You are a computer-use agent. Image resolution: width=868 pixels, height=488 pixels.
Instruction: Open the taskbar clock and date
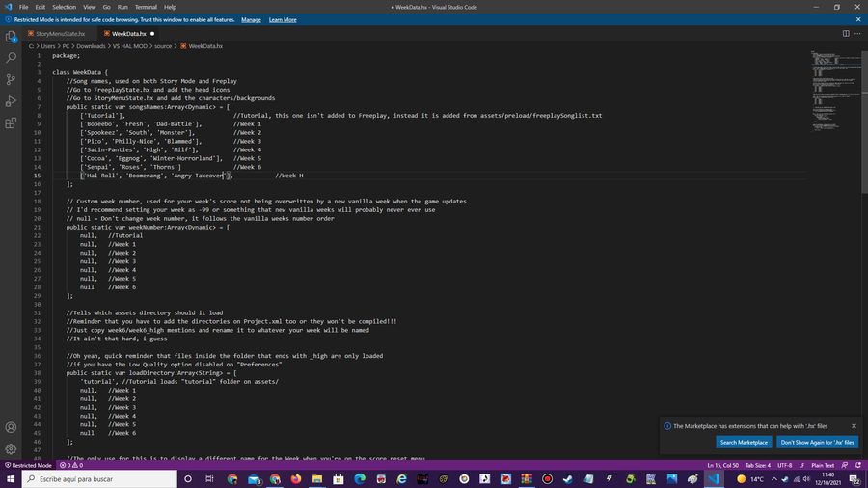pos(828,479)
